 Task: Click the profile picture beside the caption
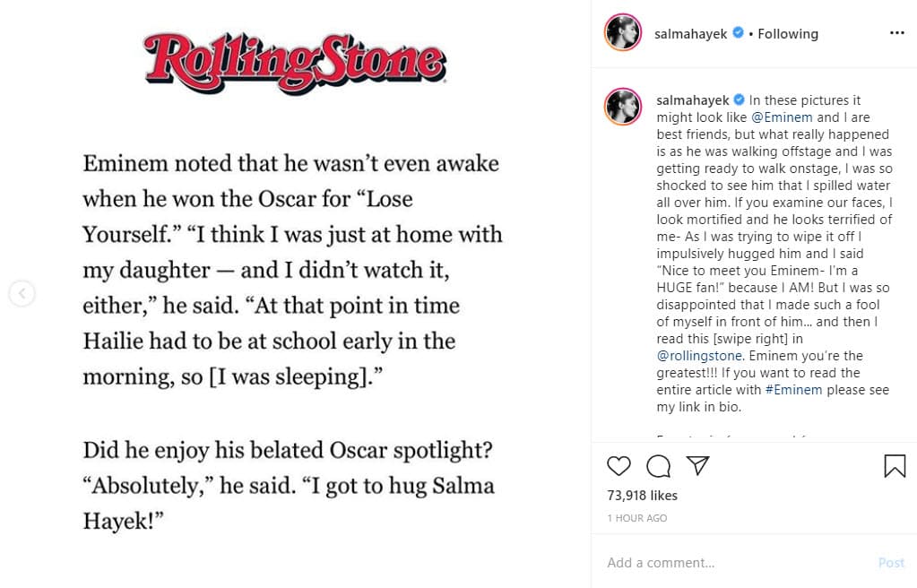coord(621,107)
